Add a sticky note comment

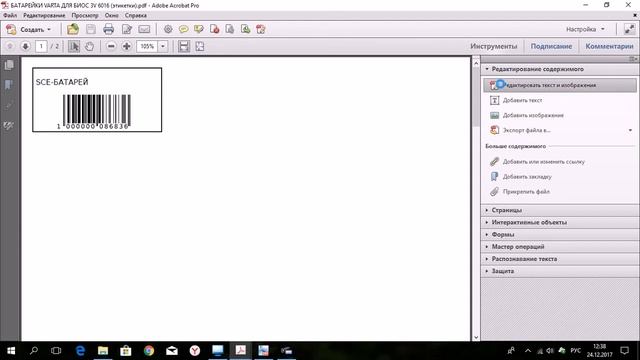pos(184,29)
